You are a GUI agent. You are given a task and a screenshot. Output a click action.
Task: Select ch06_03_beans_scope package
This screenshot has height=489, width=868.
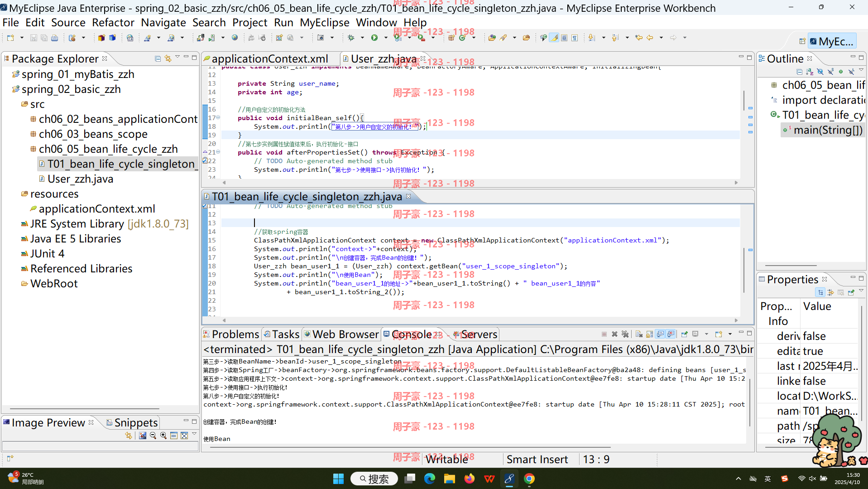(x=93, y=134)
